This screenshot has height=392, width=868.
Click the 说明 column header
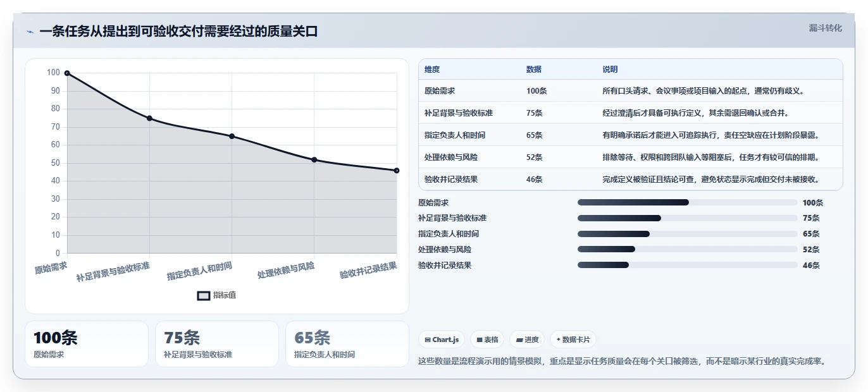(x=610, y=69)
